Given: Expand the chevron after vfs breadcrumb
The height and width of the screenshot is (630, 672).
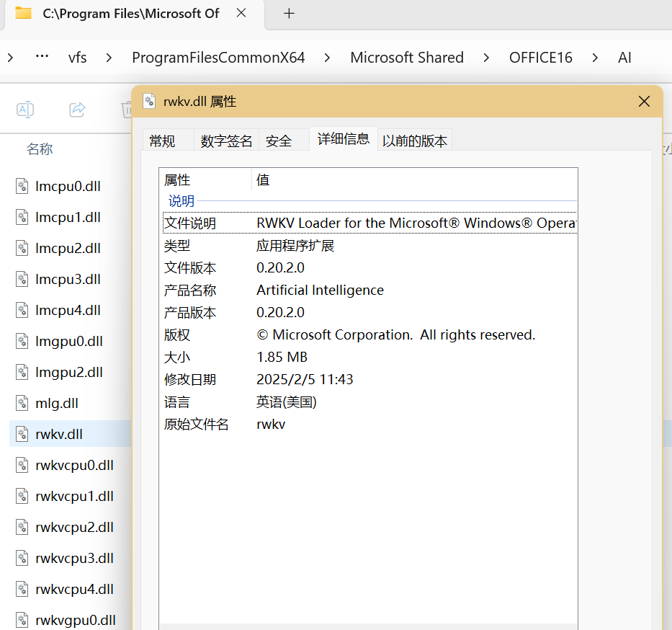Looking at the screenshot, I should [109, 58].
